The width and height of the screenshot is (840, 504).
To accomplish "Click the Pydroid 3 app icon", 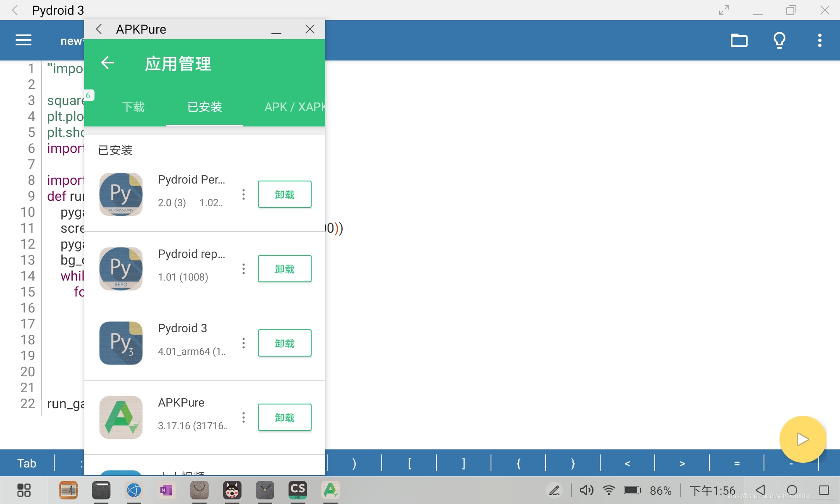I will [121, 343].
